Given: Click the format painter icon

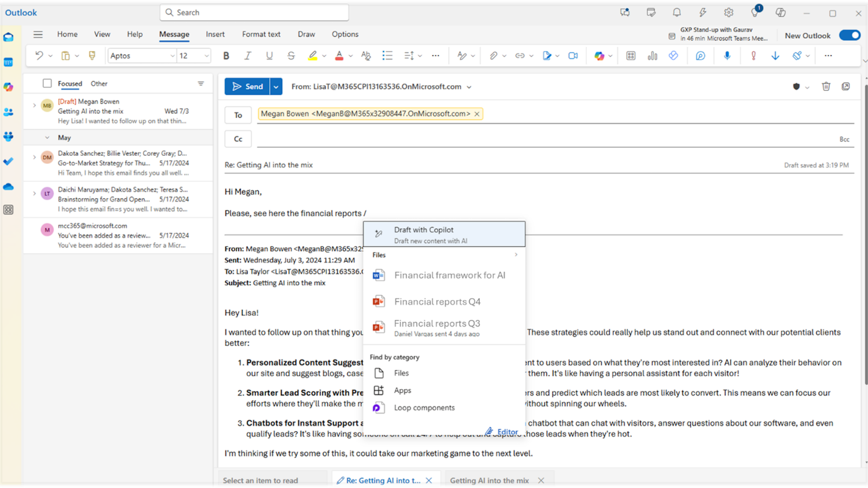Looking at the screenshot, I should tap(92, 56).
